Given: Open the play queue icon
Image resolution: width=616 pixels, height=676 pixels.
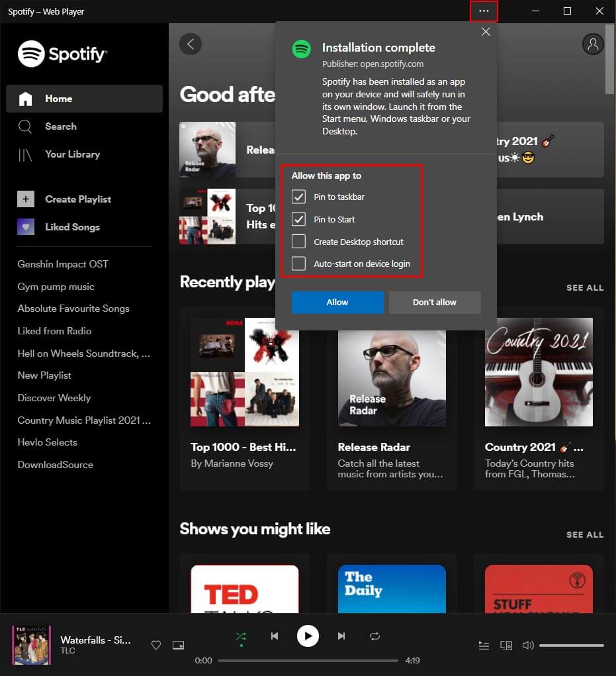Looking at the screenshot, I should pos(484,646).
